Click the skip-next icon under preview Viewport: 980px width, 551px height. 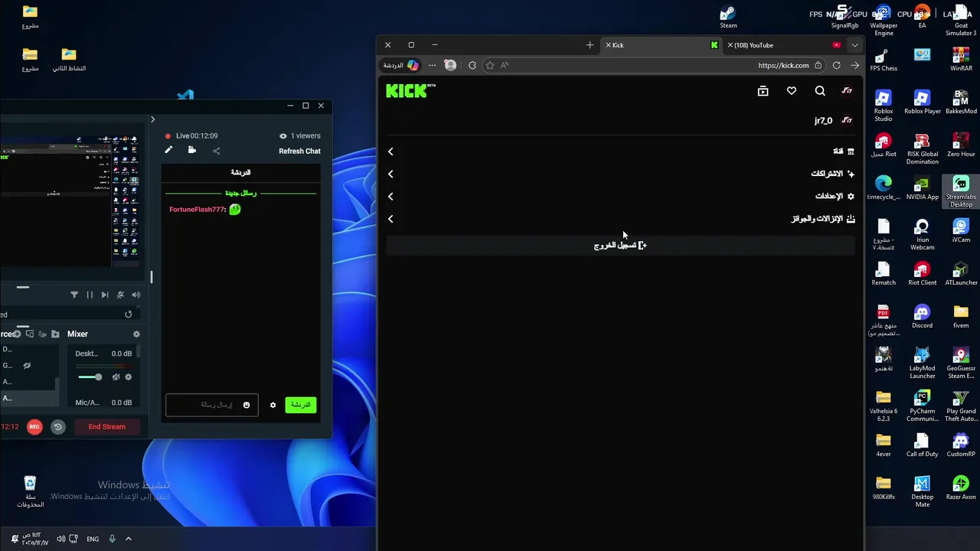(105, 295)
